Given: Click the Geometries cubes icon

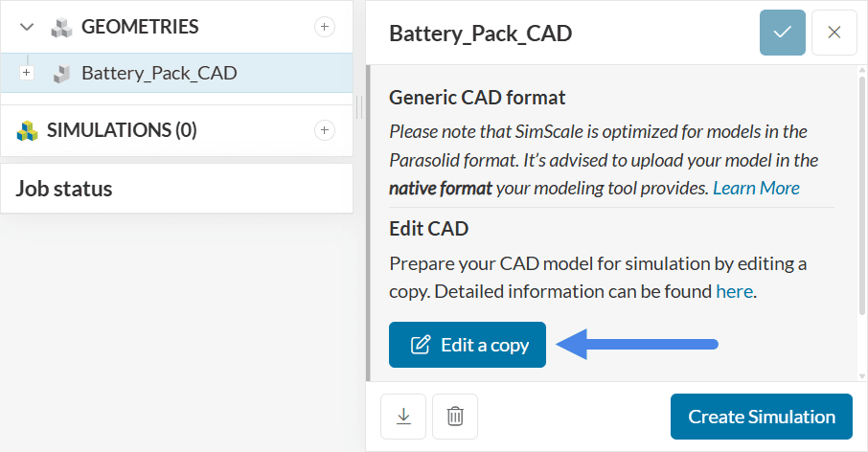Looking at the screenshot, I should point(61,27).
